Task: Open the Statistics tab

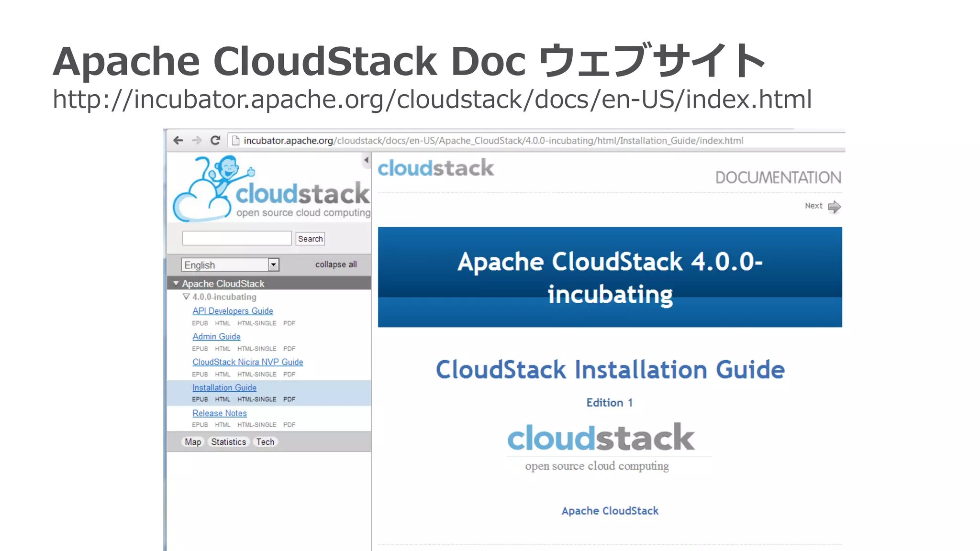Action: (228, 442)
